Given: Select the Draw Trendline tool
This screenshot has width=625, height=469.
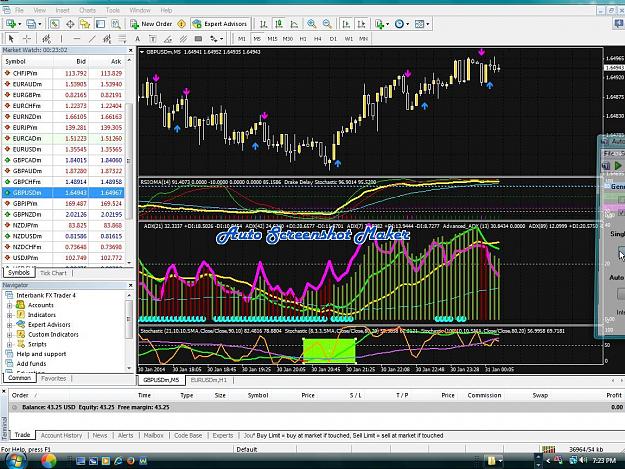Looking at the screenshot, I should 92,39.
